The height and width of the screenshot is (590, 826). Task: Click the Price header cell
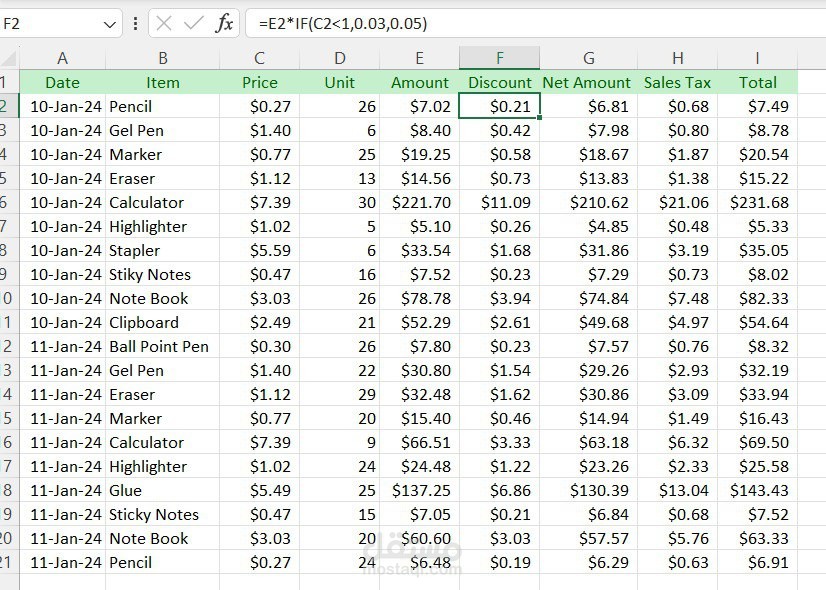(x=259, y=82)
